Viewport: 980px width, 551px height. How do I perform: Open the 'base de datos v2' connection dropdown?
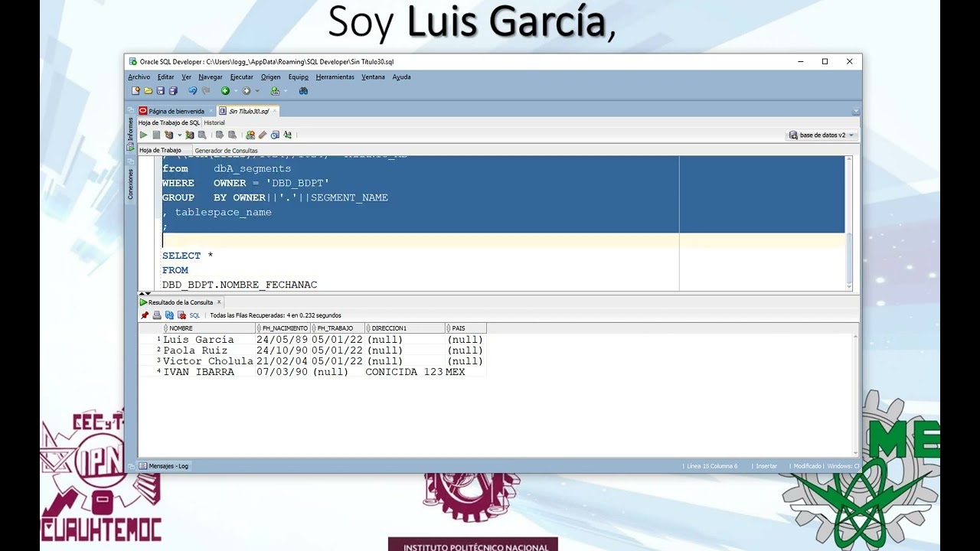pos(822,135)
